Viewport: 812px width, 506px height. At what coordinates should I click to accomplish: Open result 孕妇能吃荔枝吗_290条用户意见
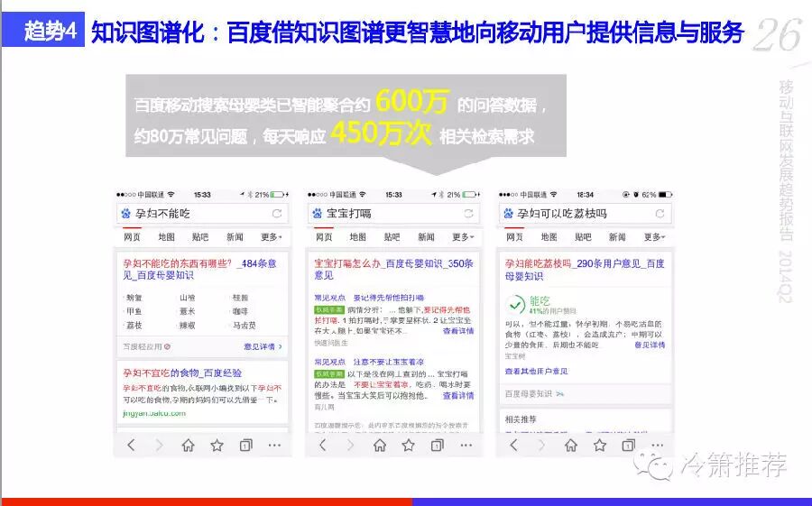tap(585, 270)
